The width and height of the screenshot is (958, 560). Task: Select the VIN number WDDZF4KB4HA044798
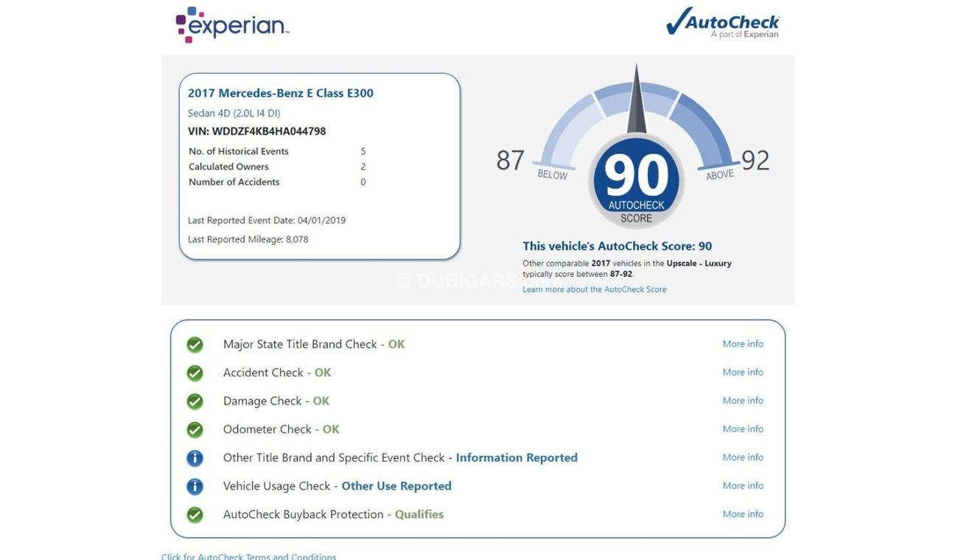256,130
